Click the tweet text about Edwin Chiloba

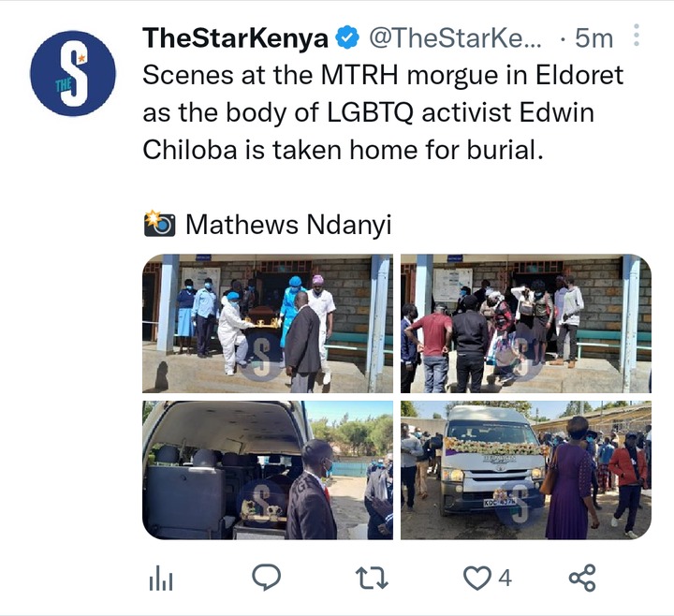[383, 112]
